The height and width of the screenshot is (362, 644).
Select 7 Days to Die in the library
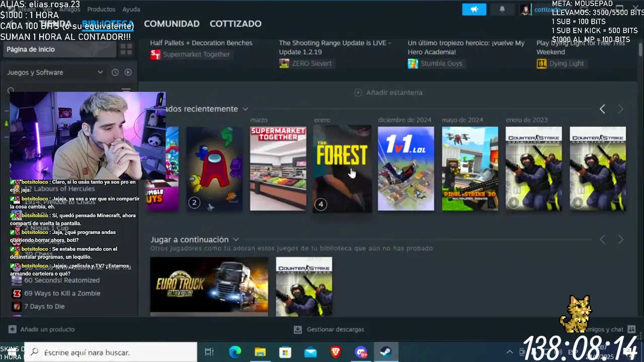[44, 307]
